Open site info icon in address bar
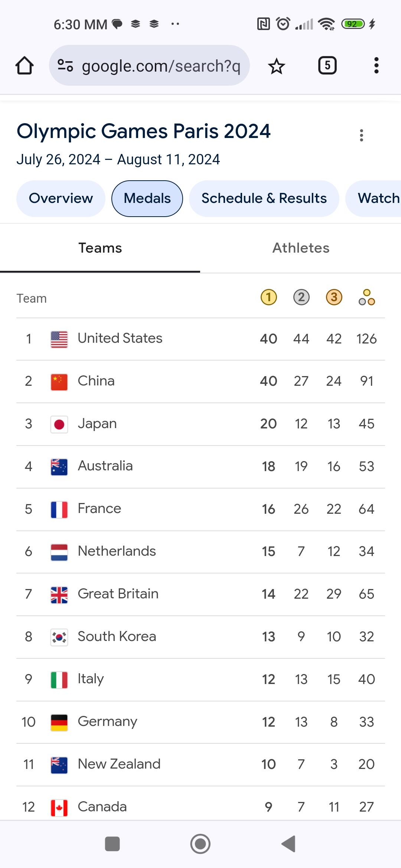The width and height of the screenshot is (401, 868). coord(65,66)
